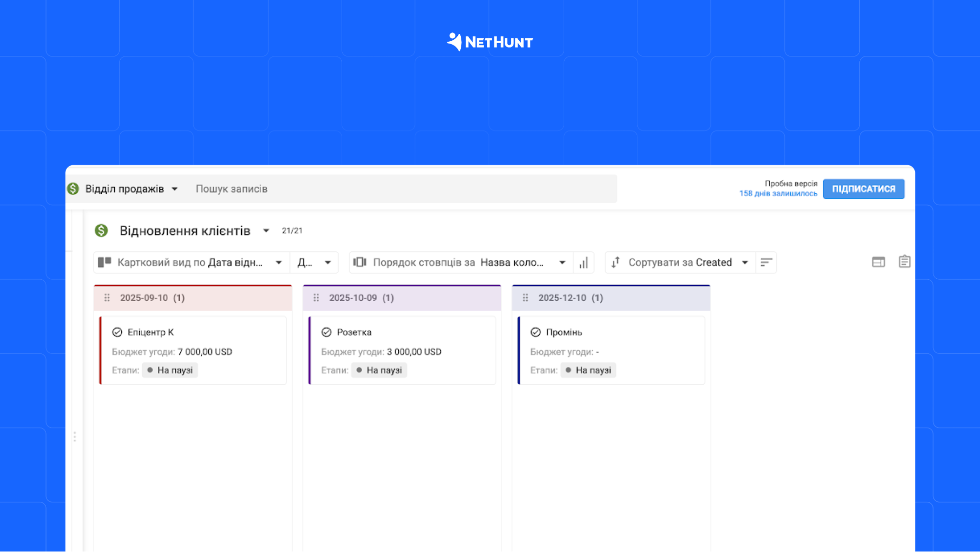The image size is (980, 552).
Task: Open the Епіцентр К record
Action: click(x=151, y=332)
